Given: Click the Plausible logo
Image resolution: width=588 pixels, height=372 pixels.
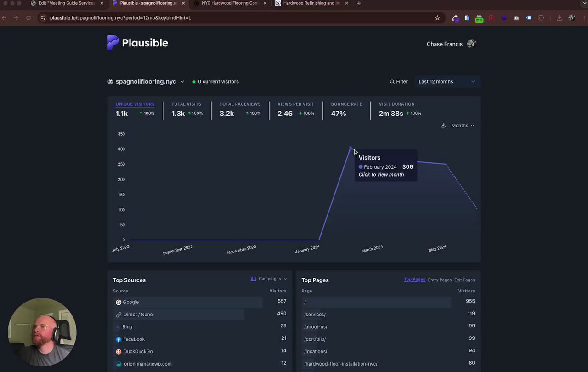Looking at the screenshot, I should coord(137,43).
